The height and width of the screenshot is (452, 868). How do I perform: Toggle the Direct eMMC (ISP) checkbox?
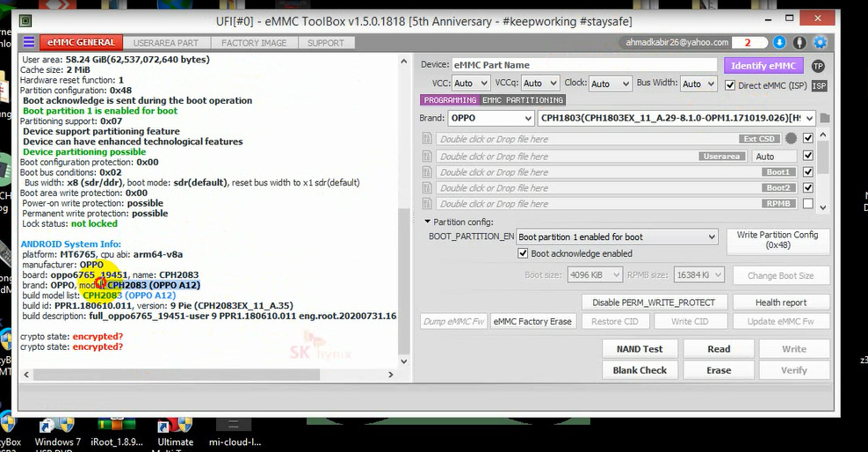pyautogui.click(x=730, y=85)
